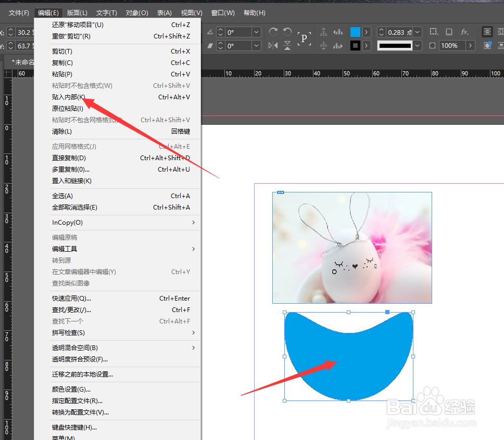
Task: Click the select container icon
Action: (x=324, y=32)
